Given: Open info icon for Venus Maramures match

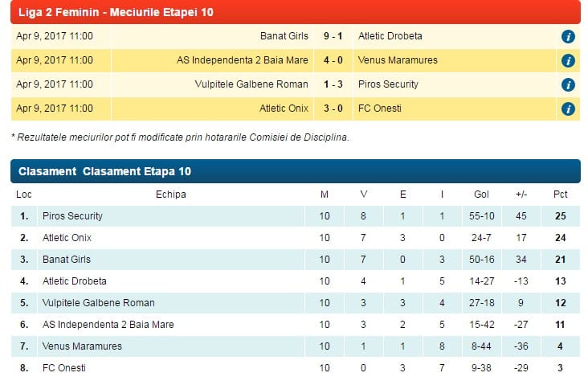Looking at the screenshot, I should coord(568,61).
